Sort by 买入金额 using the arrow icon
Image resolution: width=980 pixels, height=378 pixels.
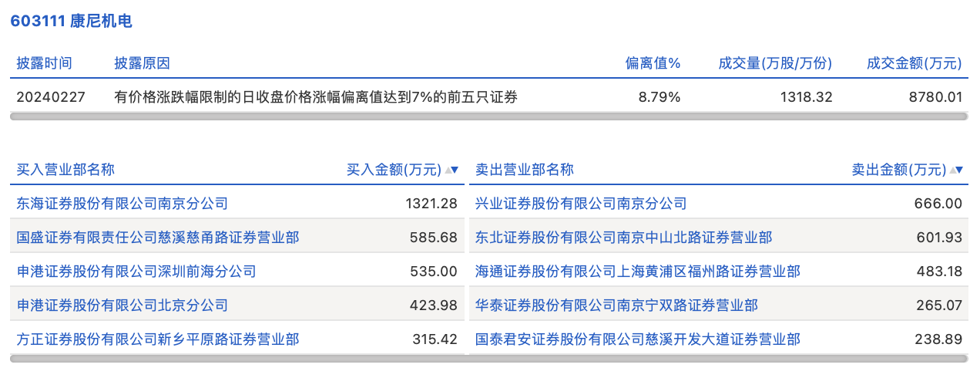click(451, 170)
